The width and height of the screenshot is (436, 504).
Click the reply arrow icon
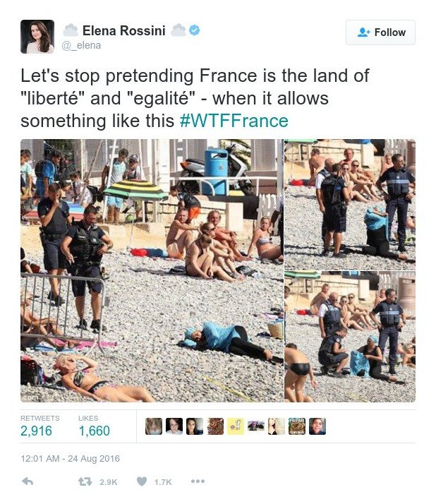[x=28, y=481]
